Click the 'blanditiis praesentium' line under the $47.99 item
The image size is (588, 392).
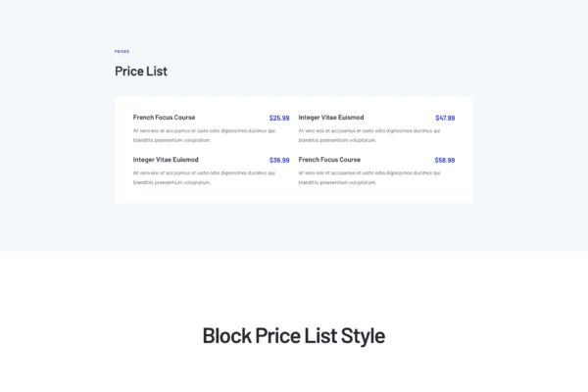click(x=337, y=140)
